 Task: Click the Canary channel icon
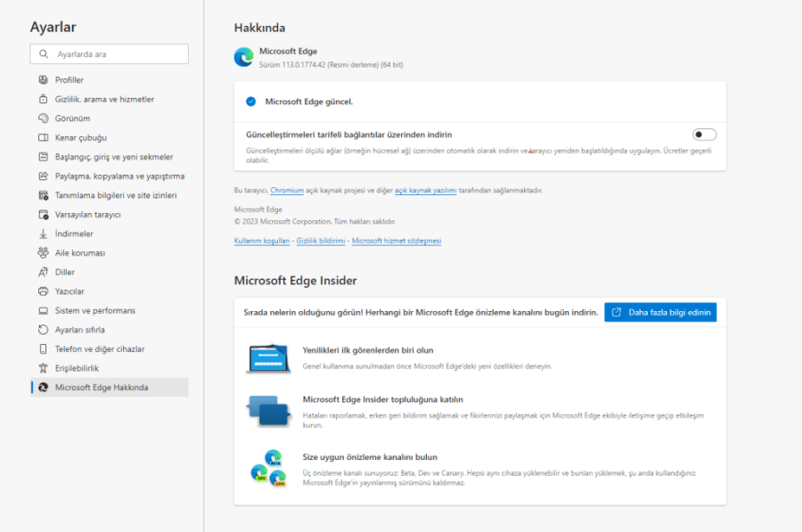click(x=279, y=479)
